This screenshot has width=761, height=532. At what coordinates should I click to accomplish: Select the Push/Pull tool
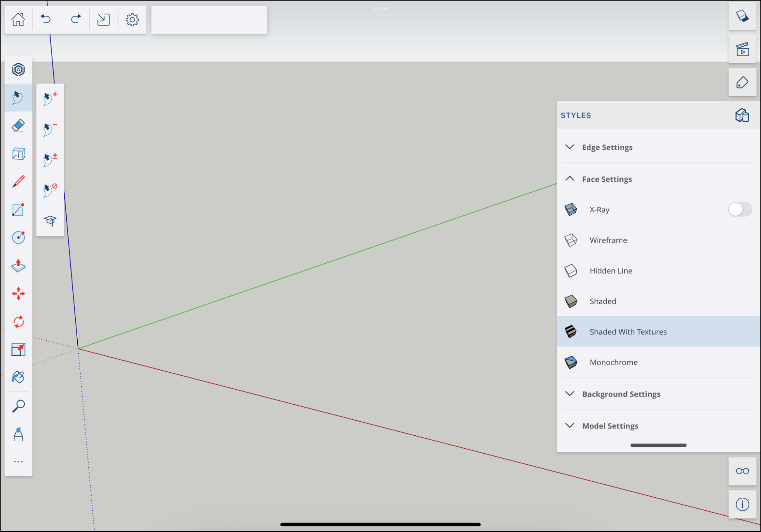[18, 266]
